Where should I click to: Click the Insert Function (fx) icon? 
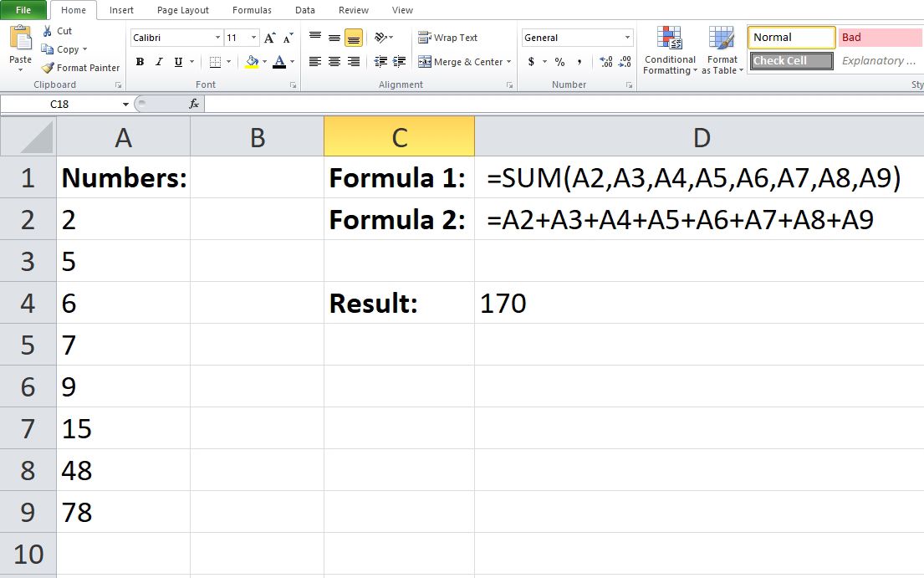click(x=194, y=104)
